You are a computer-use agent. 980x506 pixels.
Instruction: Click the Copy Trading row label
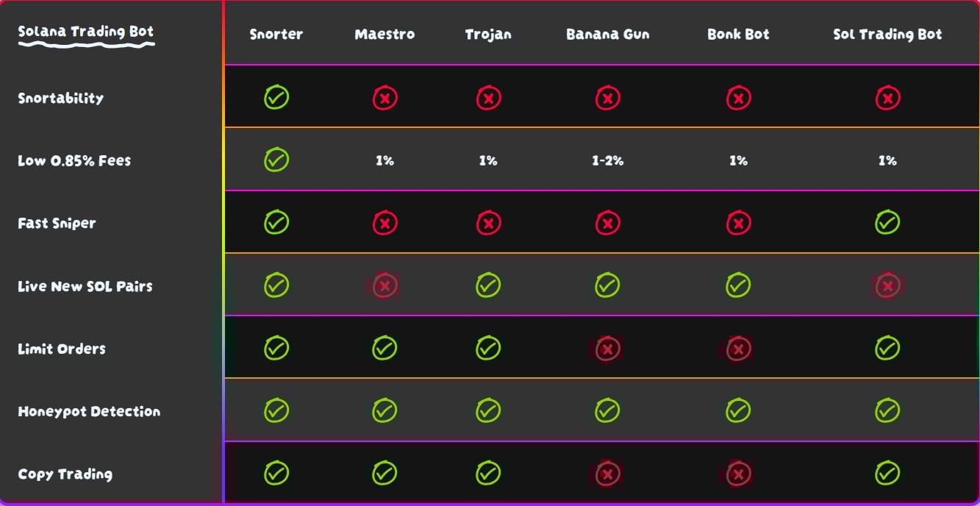(x=65, y=474)
